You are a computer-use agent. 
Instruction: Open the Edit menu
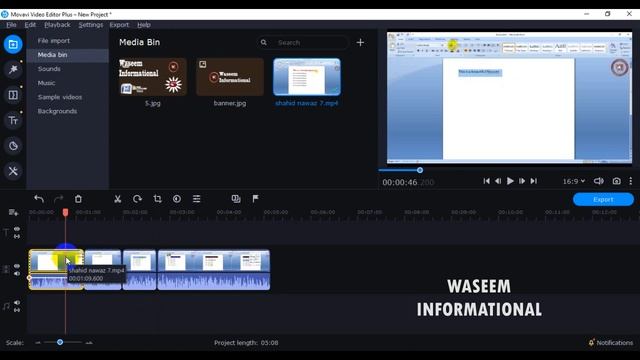coord(30,25)
